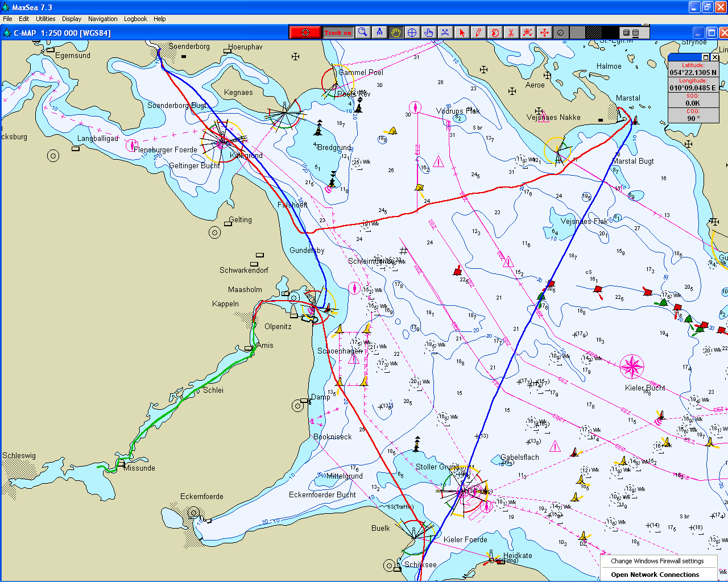Image resolution: width=728 pixels, height=582 pixels.
Task: Select the yellow hand pan tool
Action: pos(396,32)
